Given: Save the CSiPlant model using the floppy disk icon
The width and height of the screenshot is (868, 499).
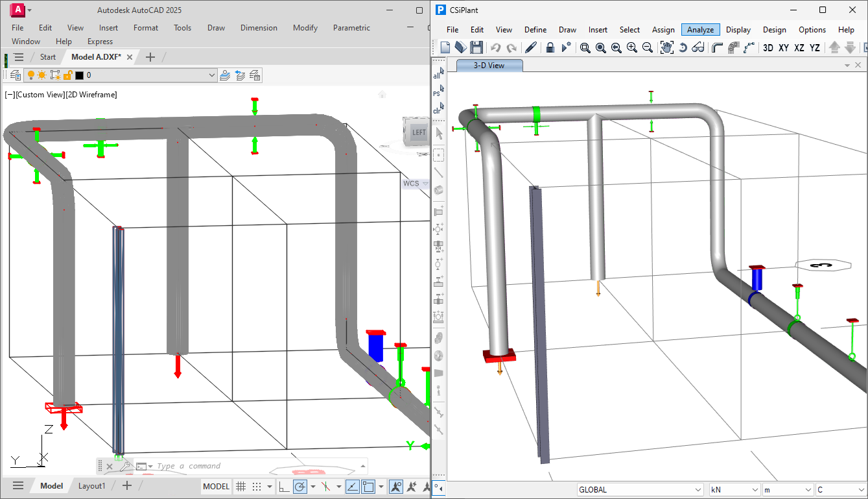Looking at the screenshot, I should (476, 47).
